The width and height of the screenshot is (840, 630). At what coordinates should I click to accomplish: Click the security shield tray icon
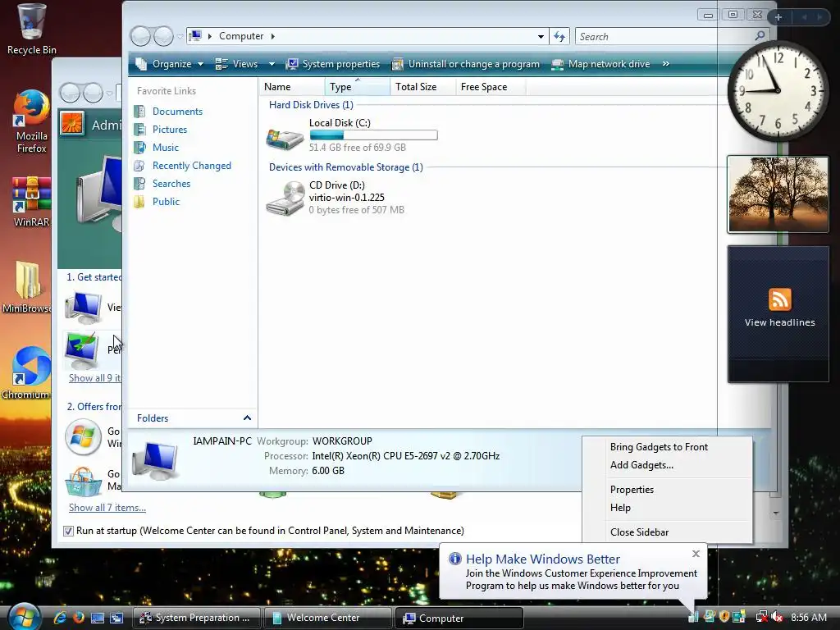724,617
